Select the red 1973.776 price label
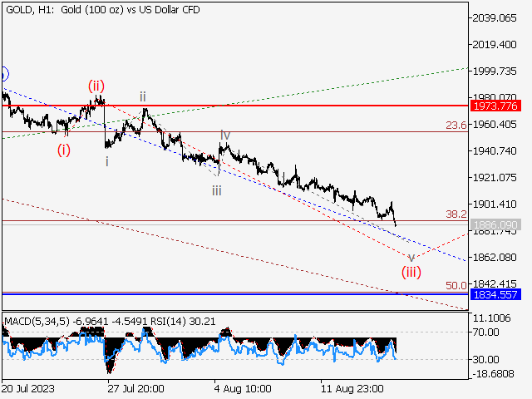This screenshot has height=399, width=532. pyautogui.click(x=495, y=106)
